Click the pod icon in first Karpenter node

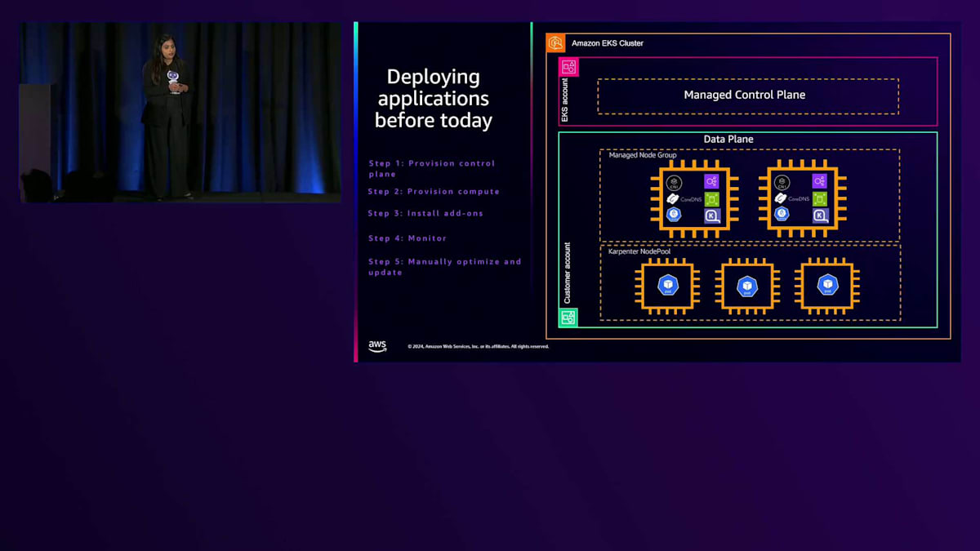[667, 286]
